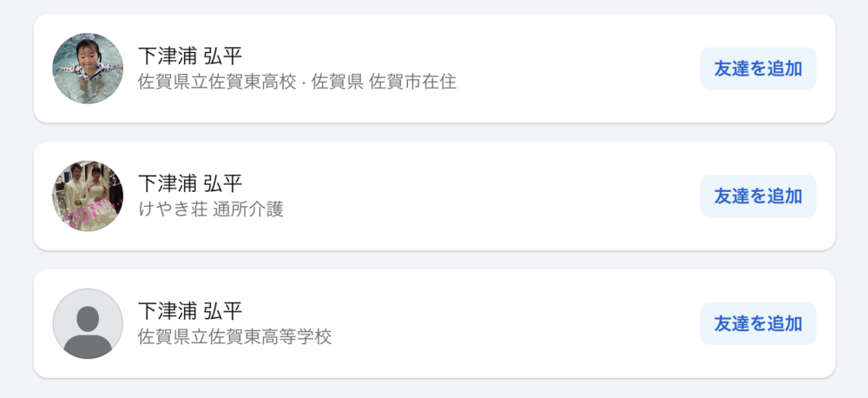Add friend for the 佐賀東高等学校 result

coord(758,324)
